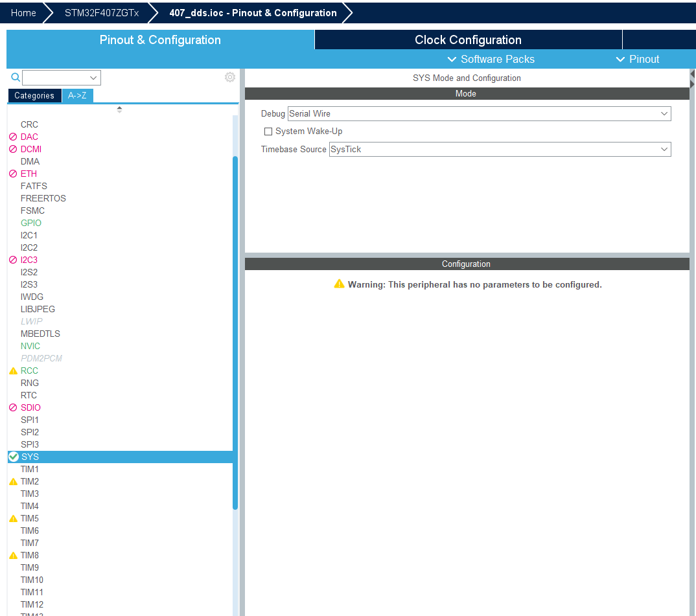The image size is (696, 616).
Task: Collapse panel using the right edge arrows
Action: pos(692,79)
